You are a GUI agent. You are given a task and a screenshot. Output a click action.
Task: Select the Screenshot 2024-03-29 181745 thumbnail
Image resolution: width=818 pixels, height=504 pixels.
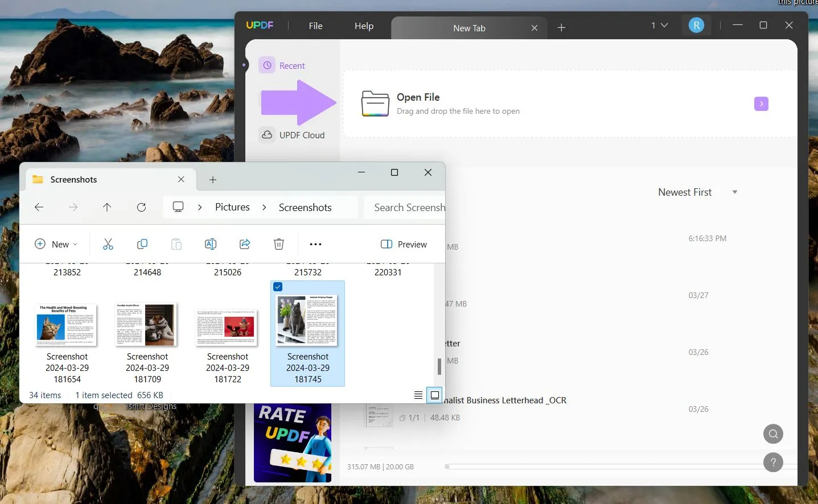(x=307, y=320)
